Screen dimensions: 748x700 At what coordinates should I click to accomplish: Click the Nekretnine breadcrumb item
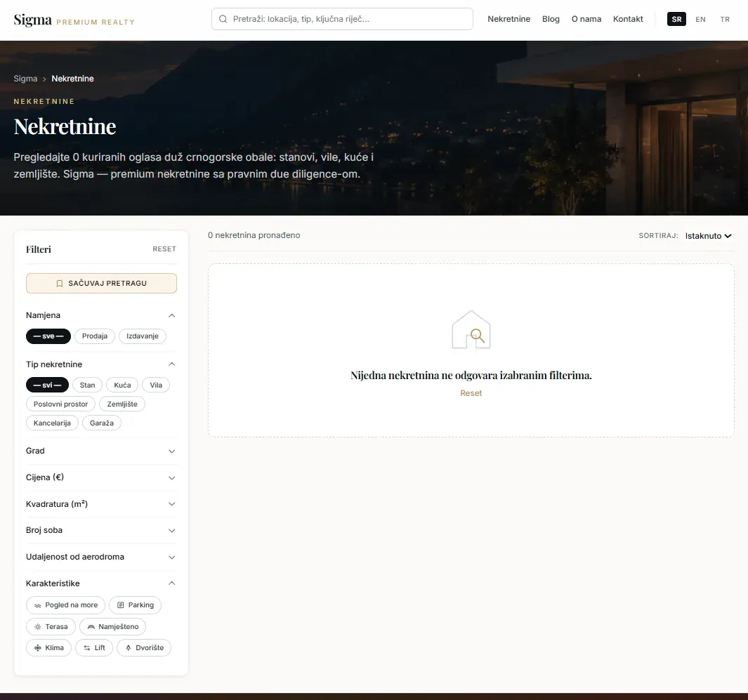[72, 79]
